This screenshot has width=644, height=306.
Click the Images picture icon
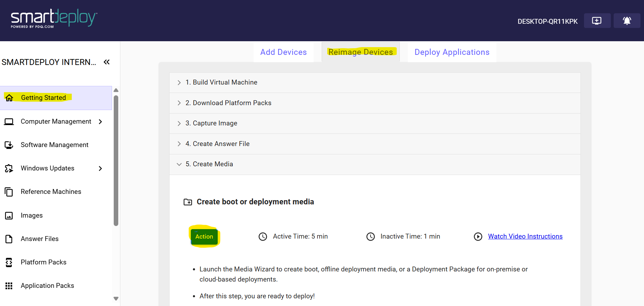click(9, 216)
